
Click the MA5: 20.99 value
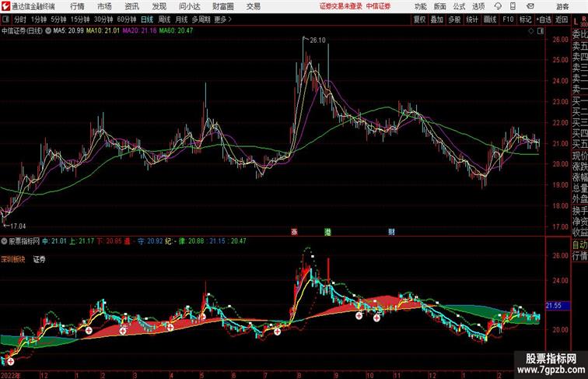pos(68,31)
